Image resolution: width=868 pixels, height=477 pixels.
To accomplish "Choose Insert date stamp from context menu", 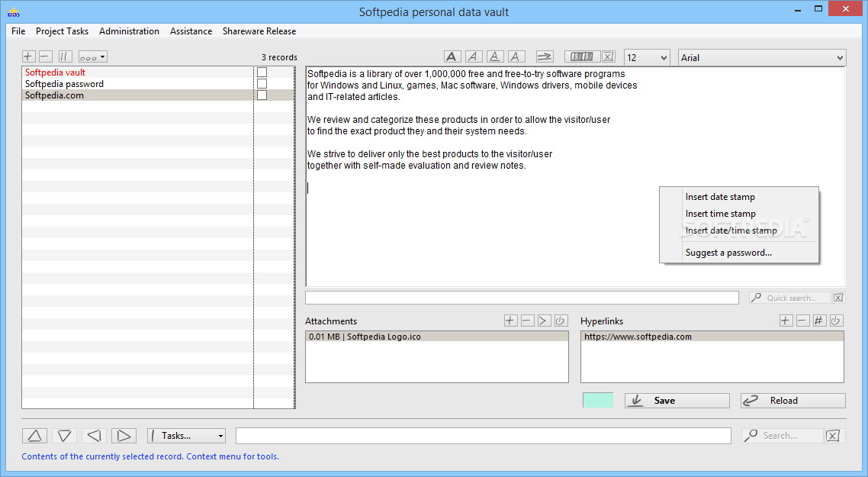I will [739, 197].
